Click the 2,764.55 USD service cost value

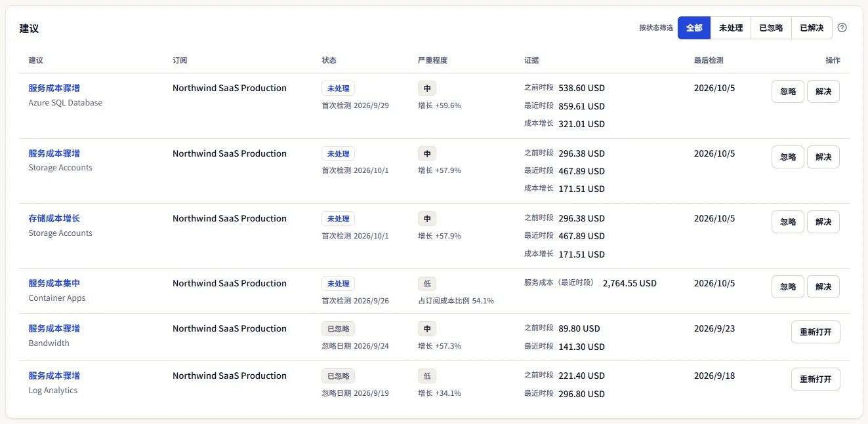pos(630,283)
